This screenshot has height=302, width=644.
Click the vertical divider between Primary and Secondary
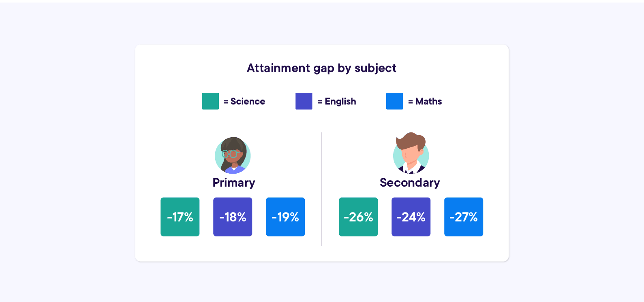(322, 189)
